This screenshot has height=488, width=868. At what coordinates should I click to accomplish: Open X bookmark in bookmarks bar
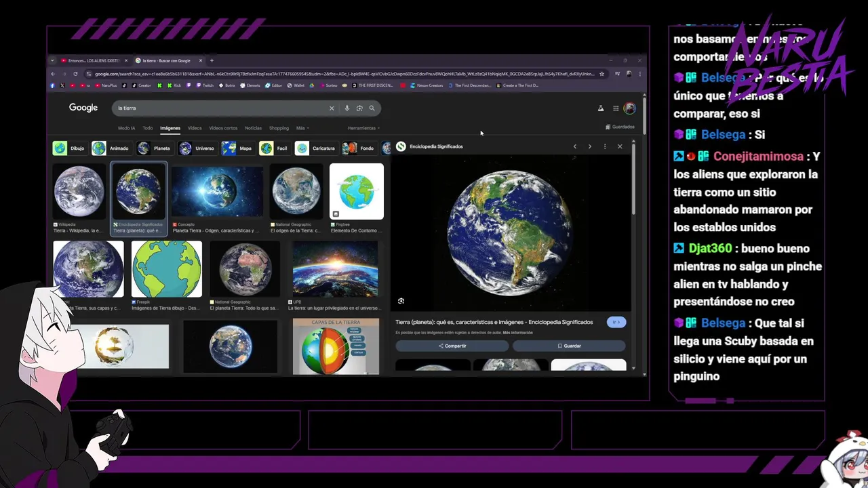pyautogui.click(x=62, y=85)
